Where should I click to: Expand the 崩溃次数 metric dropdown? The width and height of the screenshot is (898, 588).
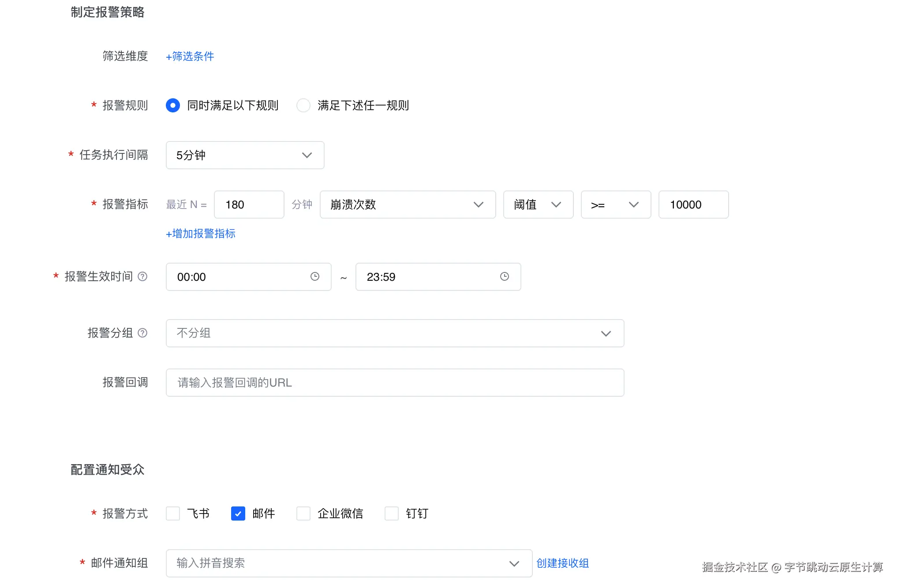tap(408, 205)
